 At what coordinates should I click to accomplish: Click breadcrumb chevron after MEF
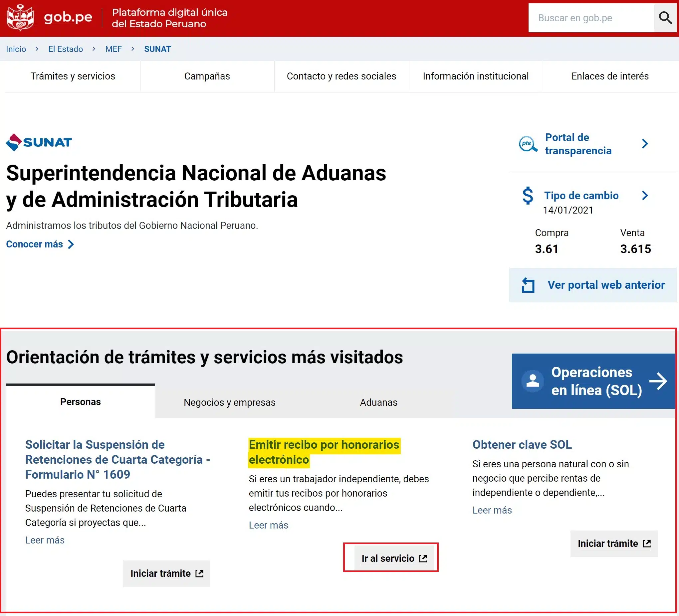[x=133, y=49]
